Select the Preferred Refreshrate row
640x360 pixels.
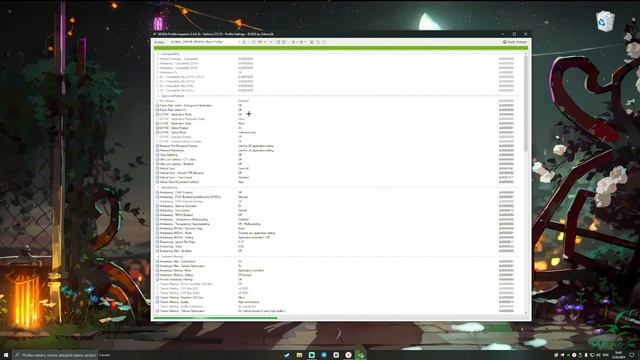(x=339, y=150)
